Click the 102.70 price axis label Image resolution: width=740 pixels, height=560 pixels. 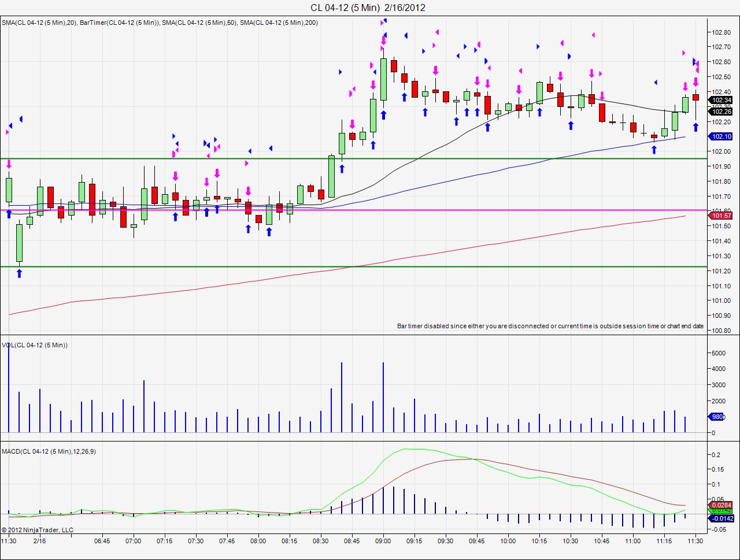[x=721, y=47]
